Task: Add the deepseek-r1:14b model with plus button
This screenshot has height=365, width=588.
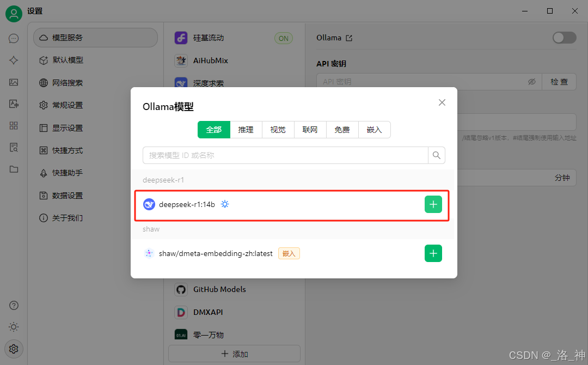Action: pos(433,204)
